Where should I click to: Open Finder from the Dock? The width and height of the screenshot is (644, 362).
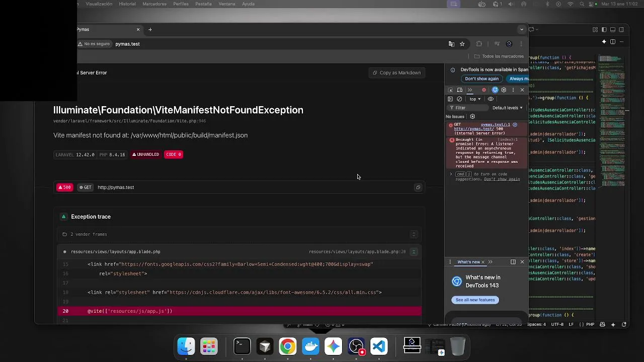click(186, 346)
